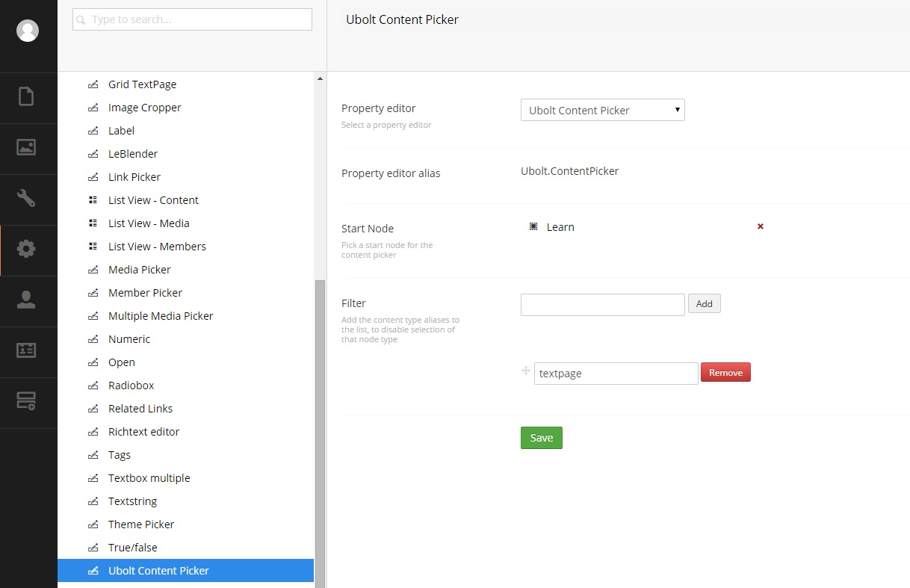Click the icon next to Grid TextPage
Viewport: 910px width, 588px height.
pos(93,84)
